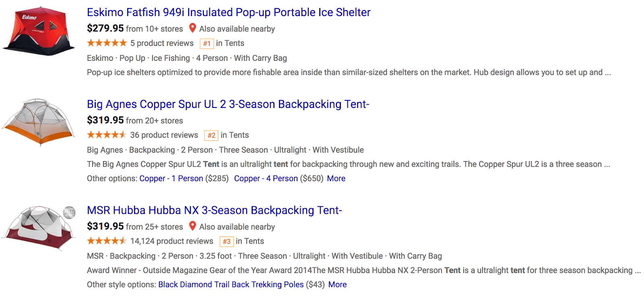This screenshot has height=296, width=644.
Task: Open Big Agnes Copper Spur UL 2 title
Action: (228, 104)
